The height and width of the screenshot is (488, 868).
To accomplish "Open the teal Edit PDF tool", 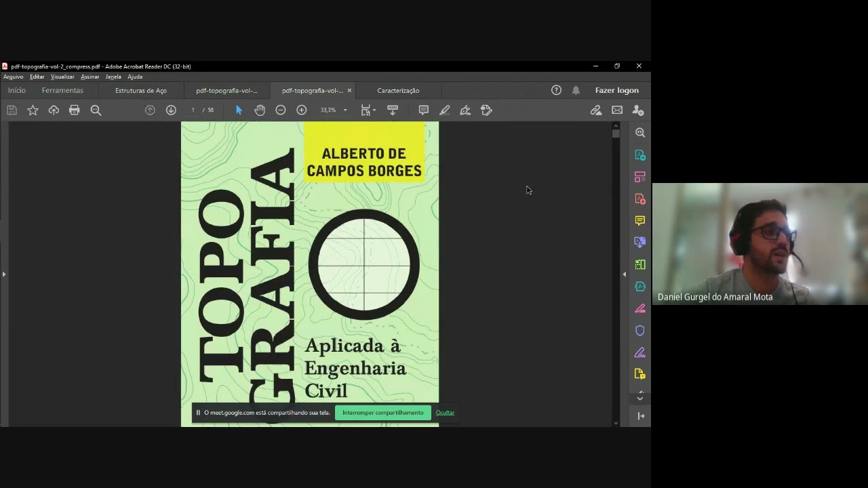I will [x=640, y=287].
